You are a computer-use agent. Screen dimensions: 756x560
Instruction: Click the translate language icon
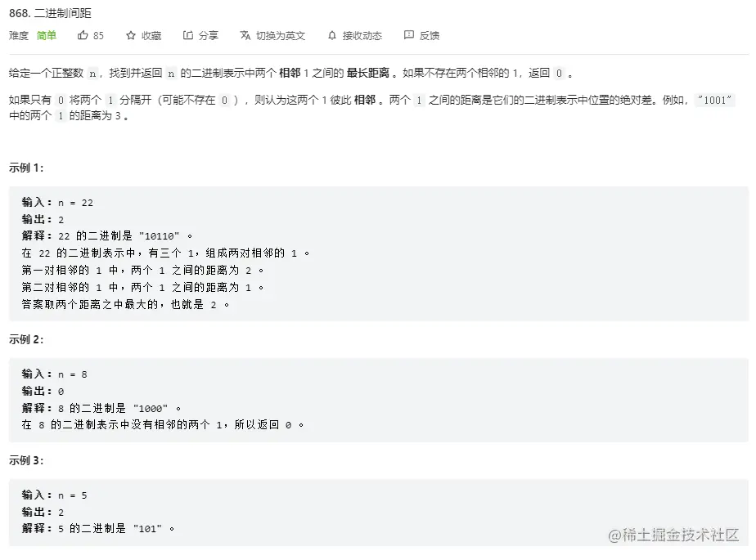click(245, 35)
